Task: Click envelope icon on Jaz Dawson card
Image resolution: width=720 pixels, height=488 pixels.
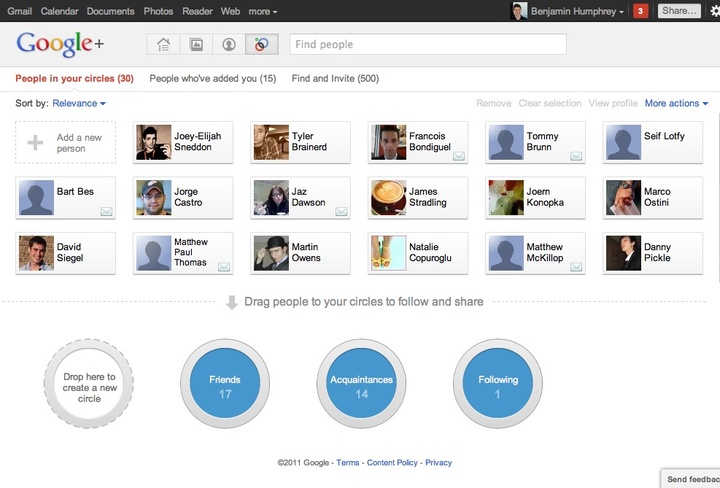Action: (341, 212)
